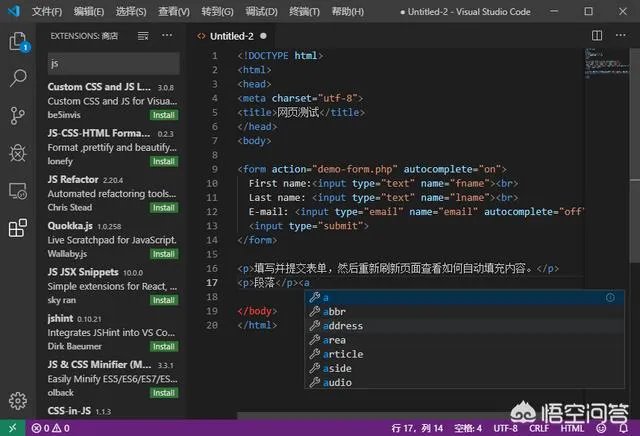This screenshot has width=640, height=436.
Task: Select suggestion area in autocomplete
Action: [464, 340]
